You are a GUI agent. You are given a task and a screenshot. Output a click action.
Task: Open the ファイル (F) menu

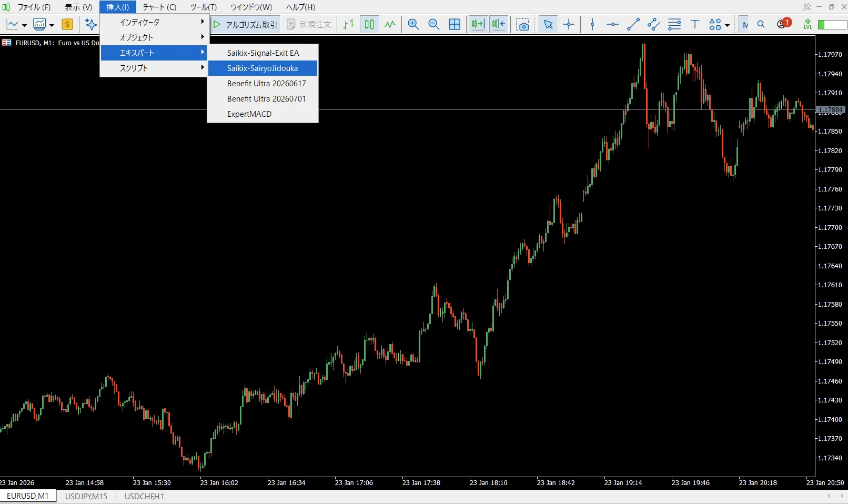tap(34, 7)
